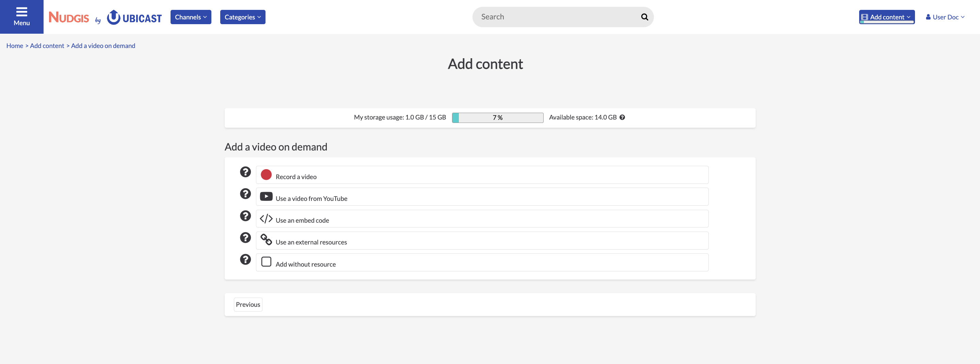Click 'My storage usage: 1.0 GB / 15 GB' text
Screen dimensions: 980x364
point(400,117)
